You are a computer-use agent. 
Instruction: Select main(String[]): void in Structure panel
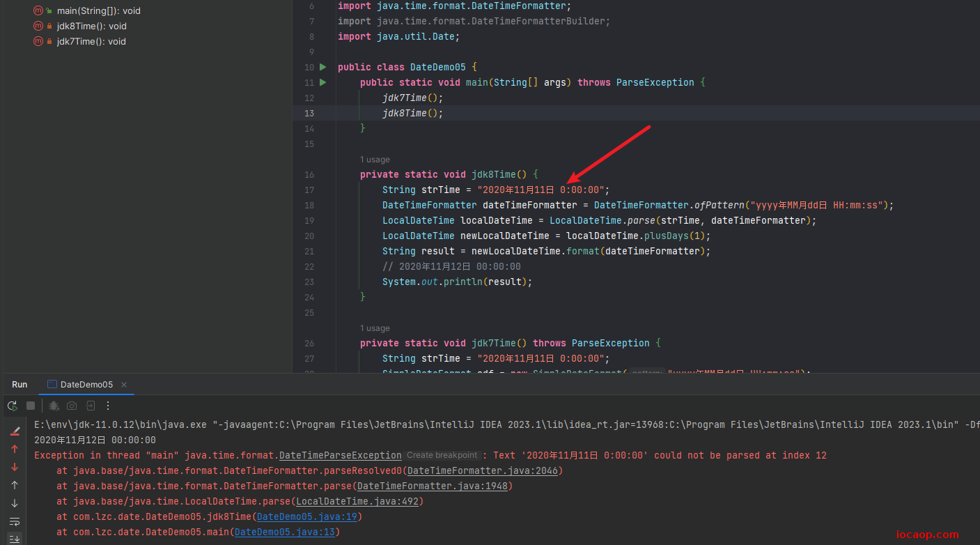[98, 10]
